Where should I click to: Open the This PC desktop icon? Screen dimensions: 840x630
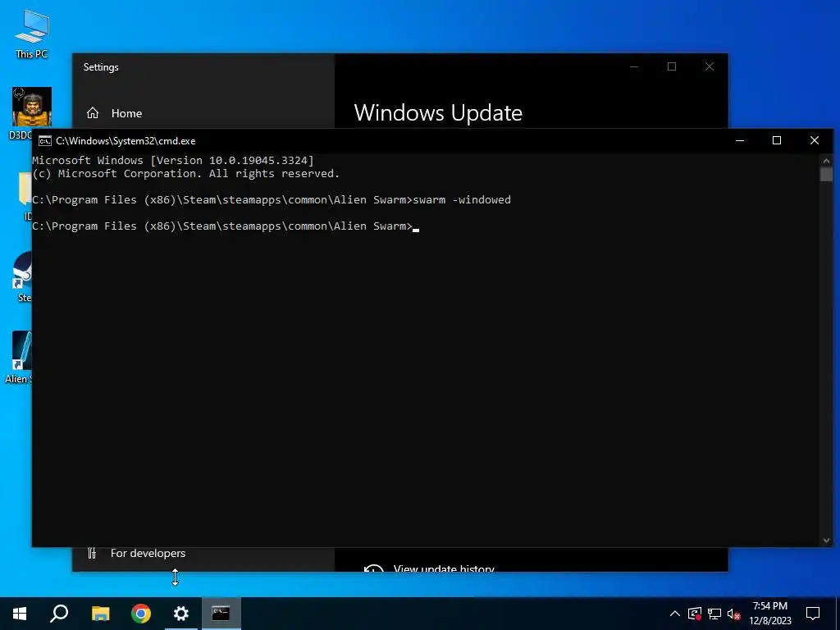click(x=32, y=33)
